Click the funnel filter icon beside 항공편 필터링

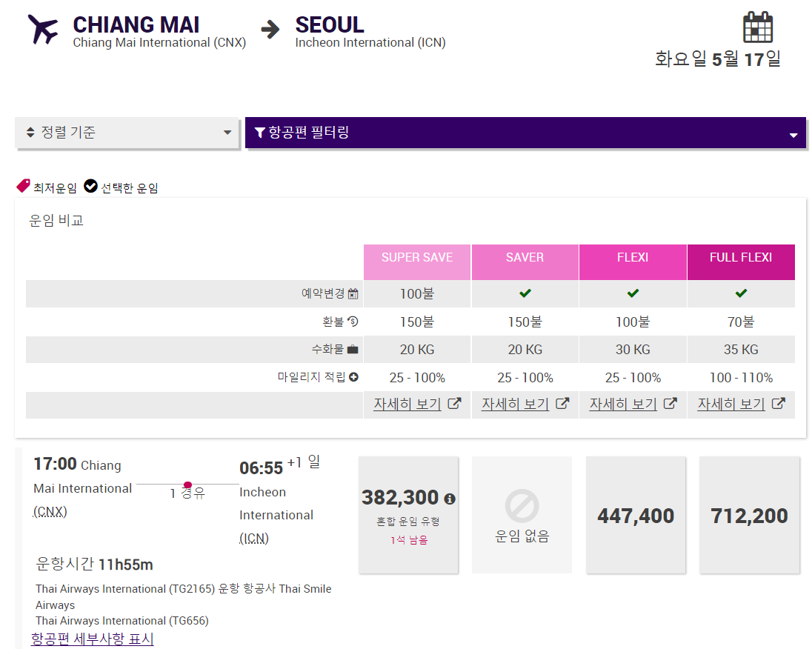[x=260, y=133]
